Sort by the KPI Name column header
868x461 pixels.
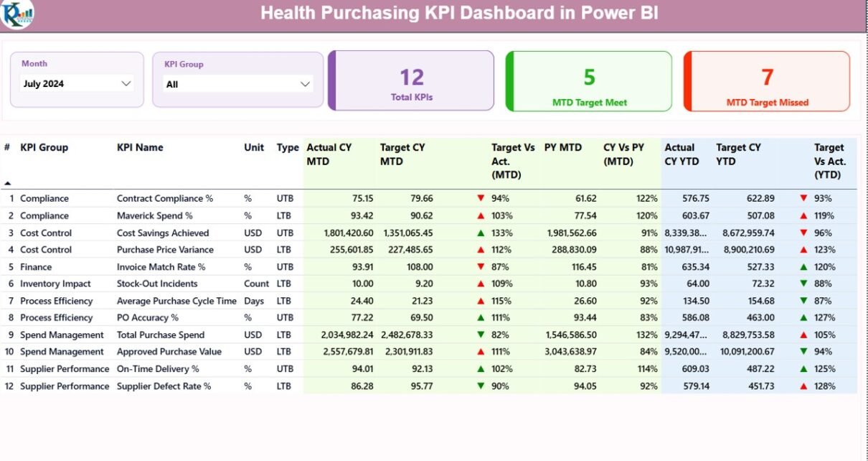(x=140, y=148)
